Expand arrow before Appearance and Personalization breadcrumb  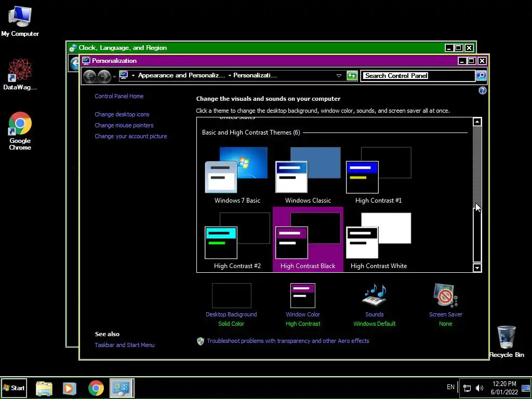[133, 76]
